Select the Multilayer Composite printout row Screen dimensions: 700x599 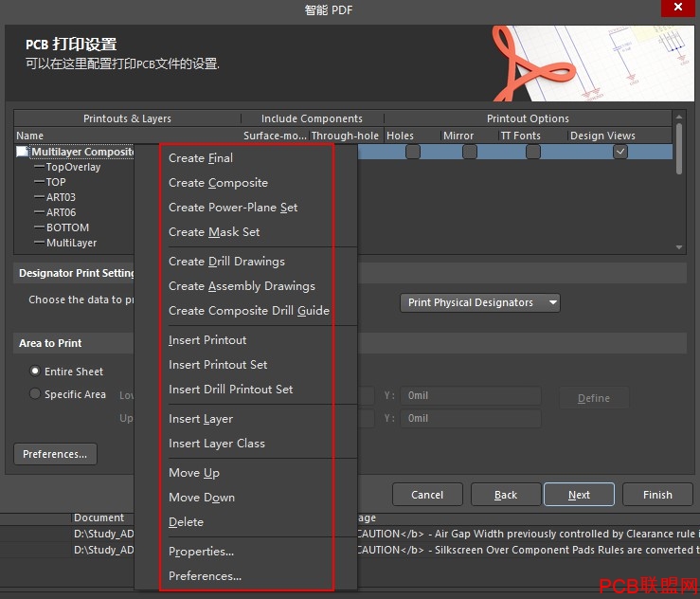[x=82, y=152]
